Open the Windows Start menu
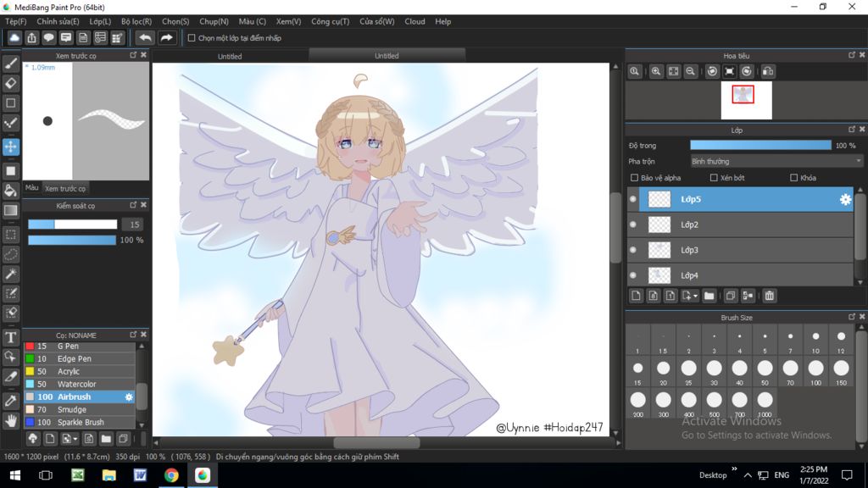868x488 pixels. [x=15, y=475]
